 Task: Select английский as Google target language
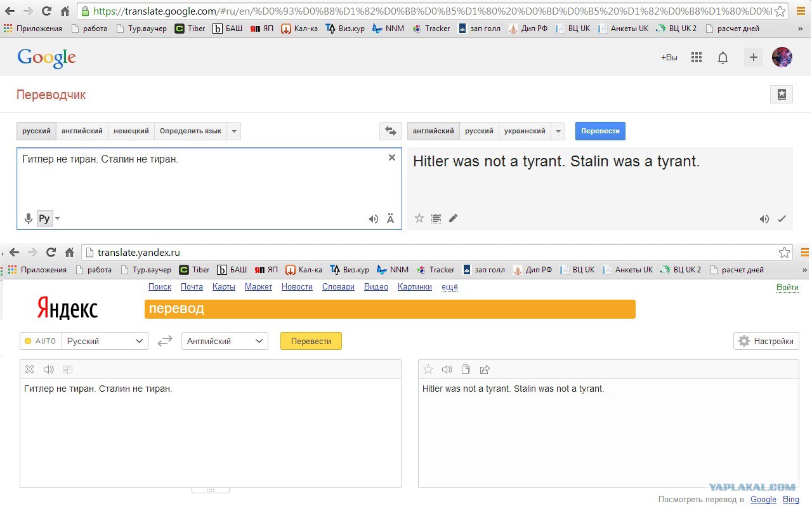click(433, 131)
